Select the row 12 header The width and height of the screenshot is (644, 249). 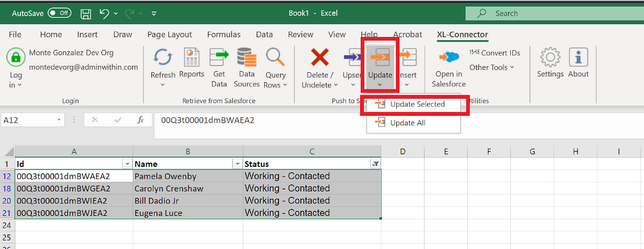[7, 176]
